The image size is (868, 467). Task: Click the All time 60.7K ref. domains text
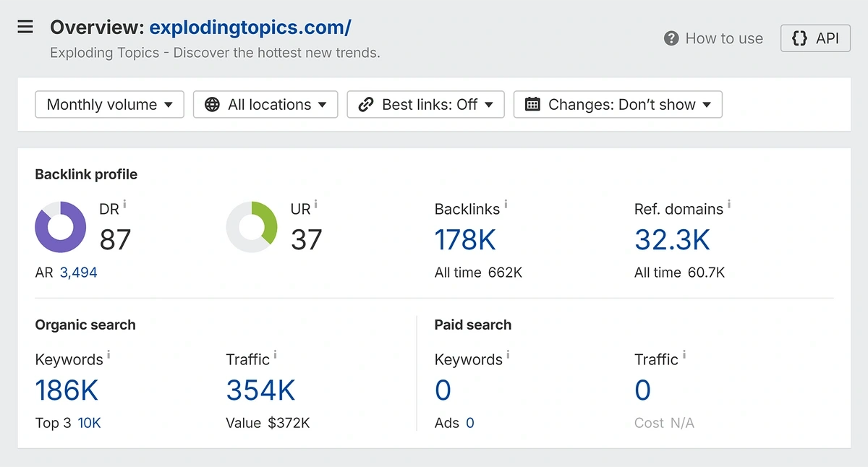pos(679,273)
